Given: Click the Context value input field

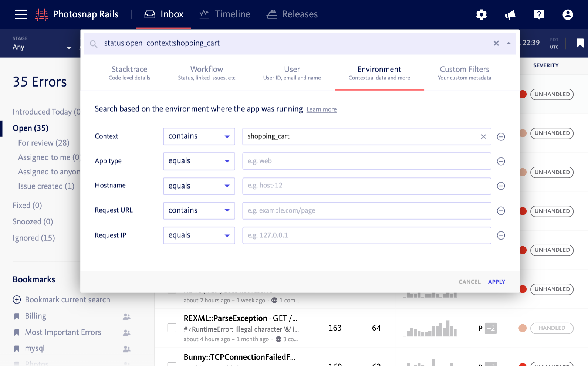Looking at the screenshot, I should click(x=366, y=136).
